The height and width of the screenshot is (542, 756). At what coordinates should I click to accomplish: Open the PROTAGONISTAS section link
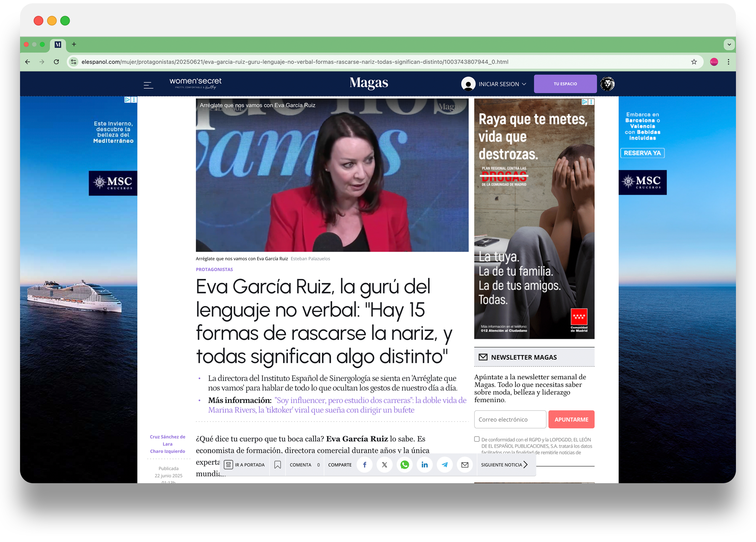click(x=214, y=269)
